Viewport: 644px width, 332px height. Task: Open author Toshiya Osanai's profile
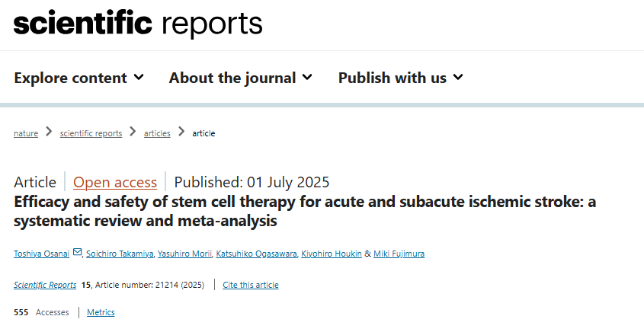point(42,254)
